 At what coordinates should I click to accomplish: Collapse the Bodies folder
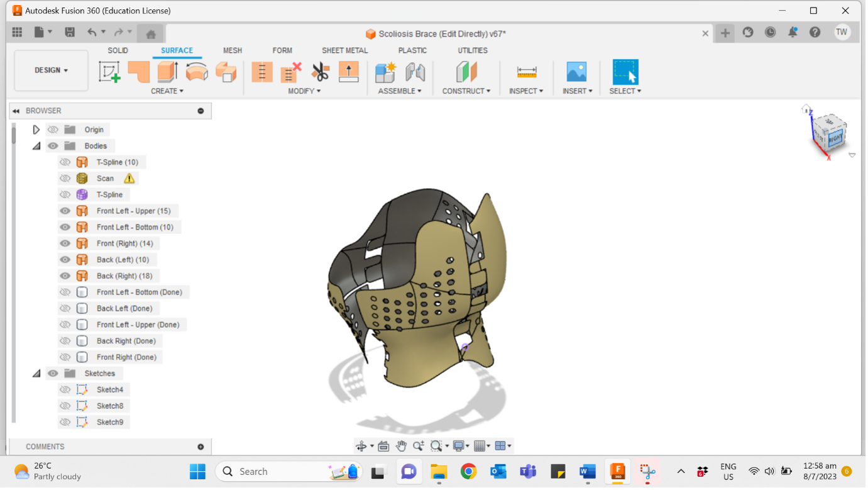coord(36,146)
